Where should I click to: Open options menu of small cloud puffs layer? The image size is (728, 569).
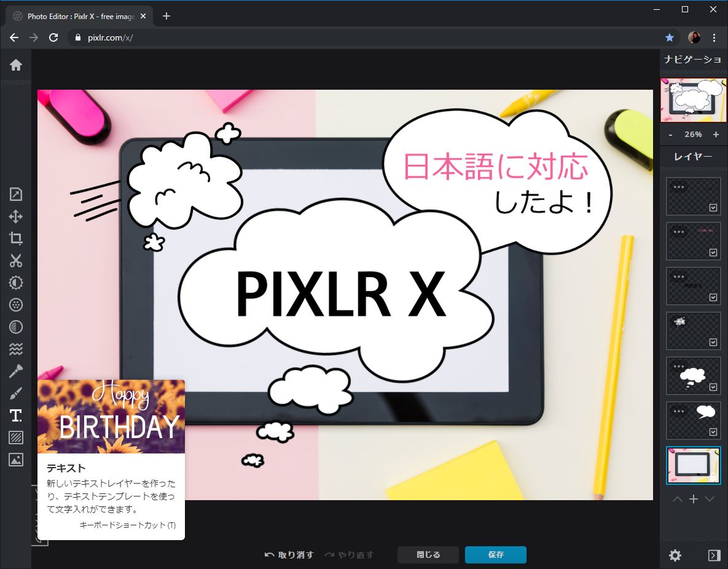click(x=679, y=321)
